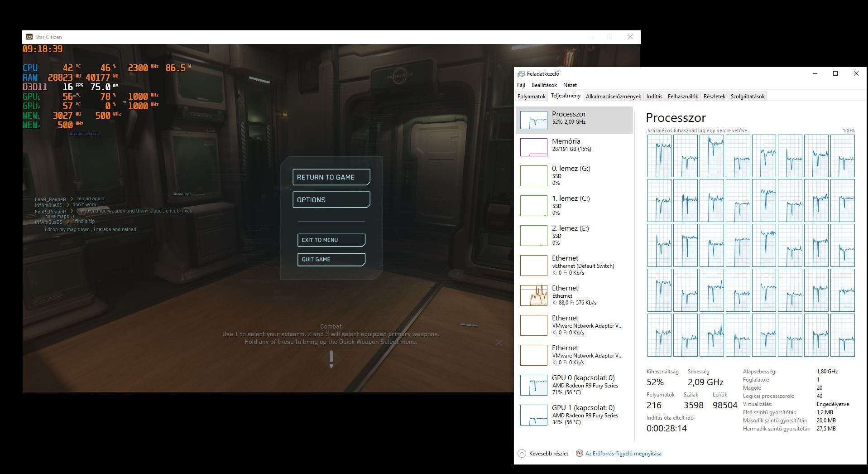Close the Star Citizen window
This screenshot has width=868, height=474.
coord(630,37)
